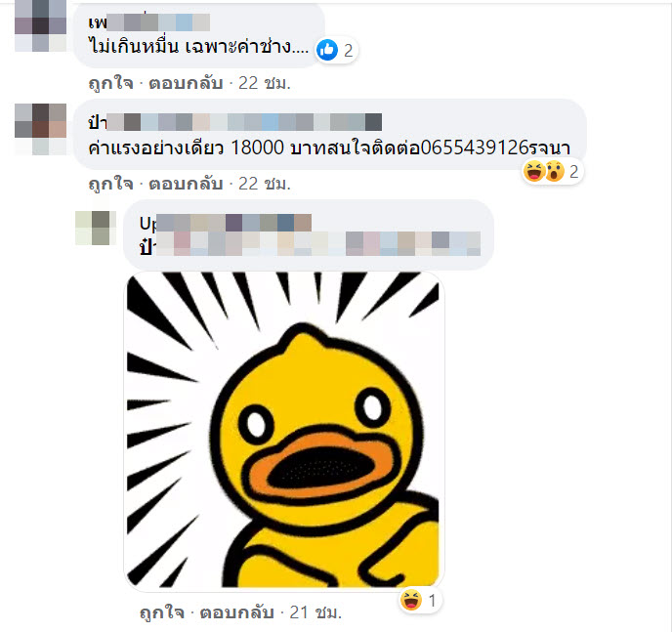672x632 pixels.
Task: Reply to the first comment via ตอบกลับ
Action: 186,83
